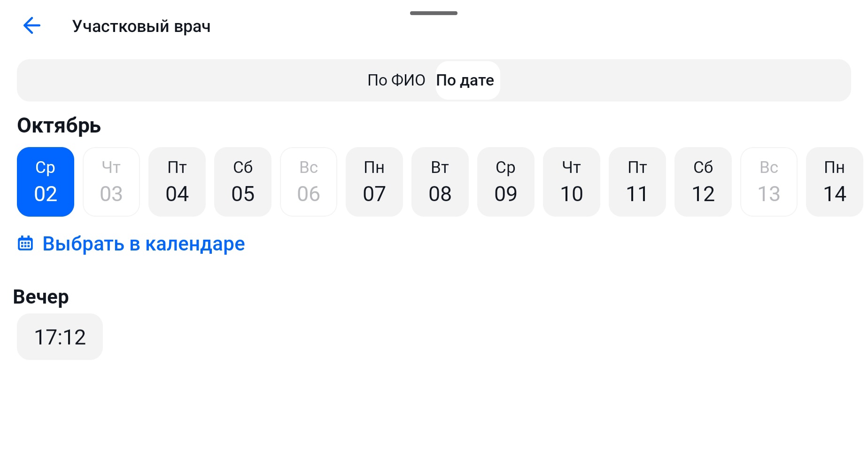Go back using the blue arrow
The image size is (868, 470).
(x=32, y=25)
